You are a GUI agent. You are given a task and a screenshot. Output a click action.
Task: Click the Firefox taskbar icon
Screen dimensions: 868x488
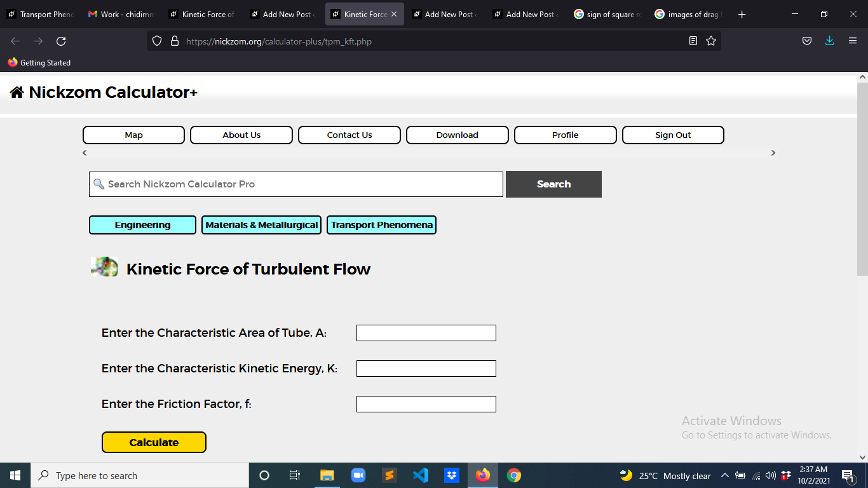[483, 475]
